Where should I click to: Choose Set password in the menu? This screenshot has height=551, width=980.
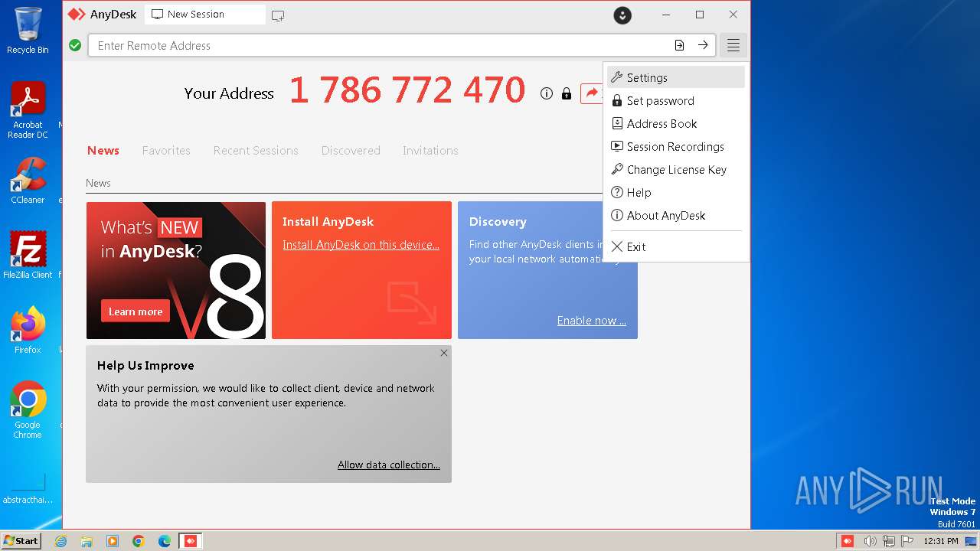(x=675, y=100)
